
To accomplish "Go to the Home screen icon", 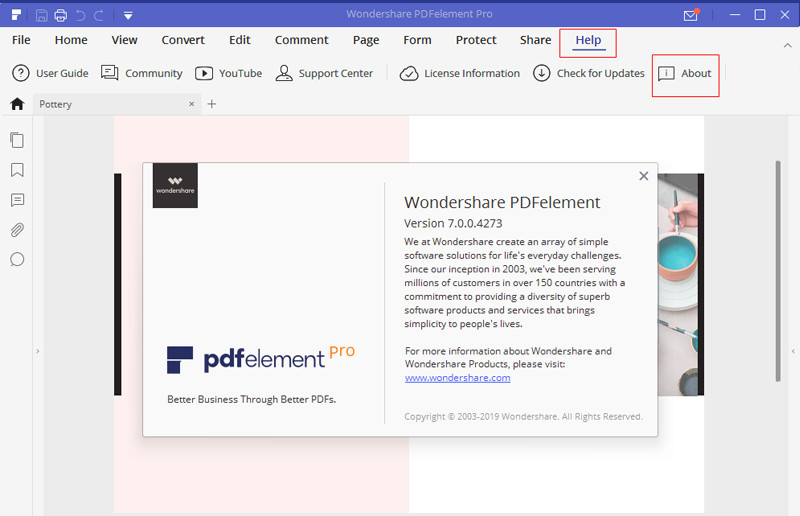I will tap(17, 104).
